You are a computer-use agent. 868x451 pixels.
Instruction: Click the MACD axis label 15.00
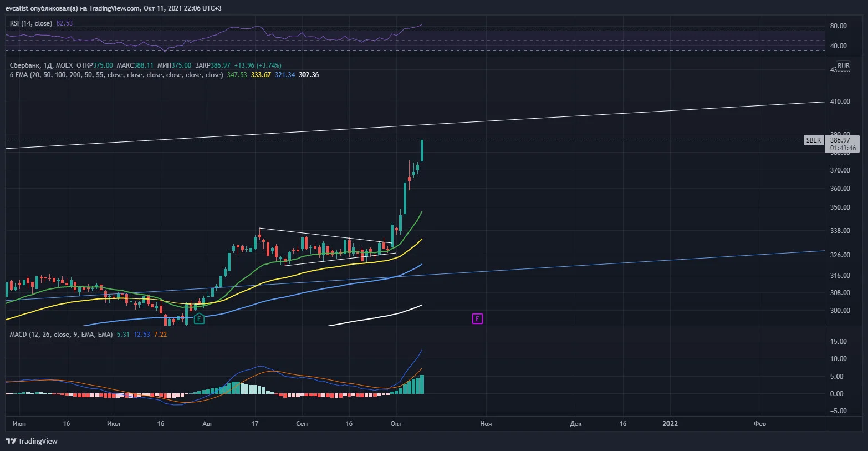coord(838,342)
